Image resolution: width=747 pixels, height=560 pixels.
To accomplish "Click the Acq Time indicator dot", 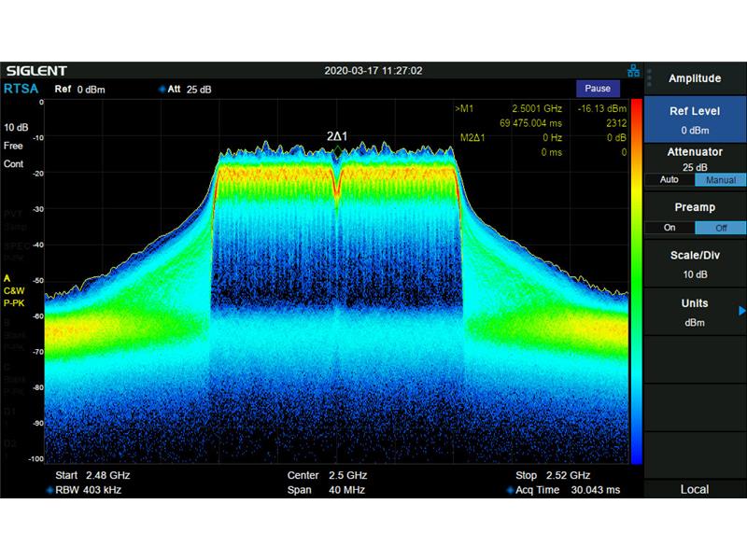I will click(510, 490).
